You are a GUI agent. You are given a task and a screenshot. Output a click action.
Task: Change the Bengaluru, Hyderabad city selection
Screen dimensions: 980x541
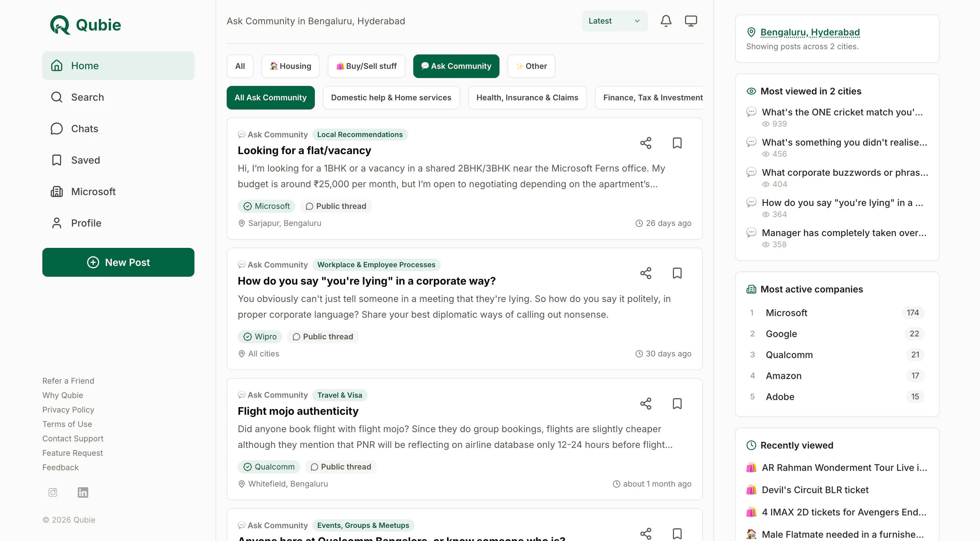pos(810,32)
